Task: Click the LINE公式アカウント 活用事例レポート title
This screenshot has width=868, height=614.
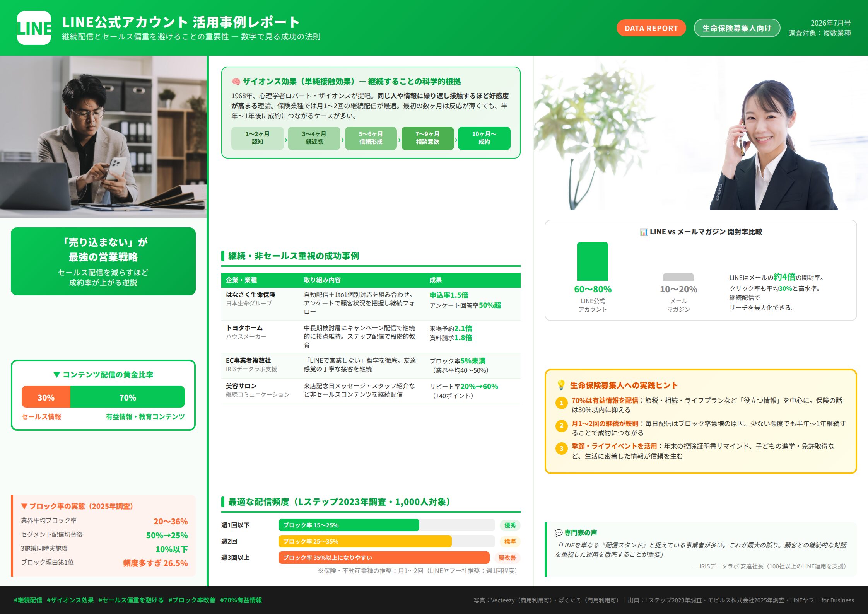Action: (181, 22)
